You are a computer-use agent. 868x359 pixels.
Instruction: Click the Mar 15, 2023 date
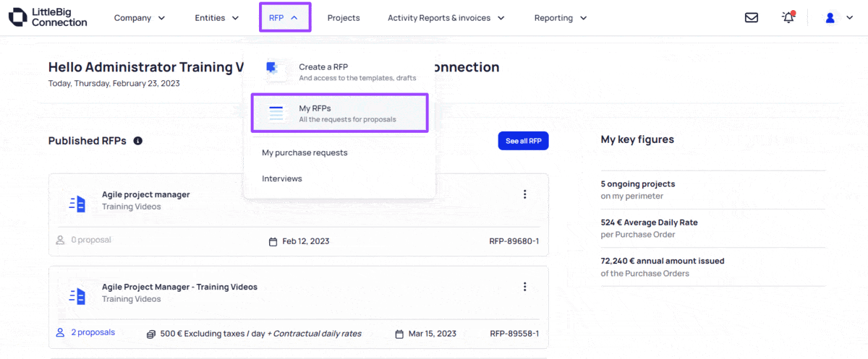[433, 334]
